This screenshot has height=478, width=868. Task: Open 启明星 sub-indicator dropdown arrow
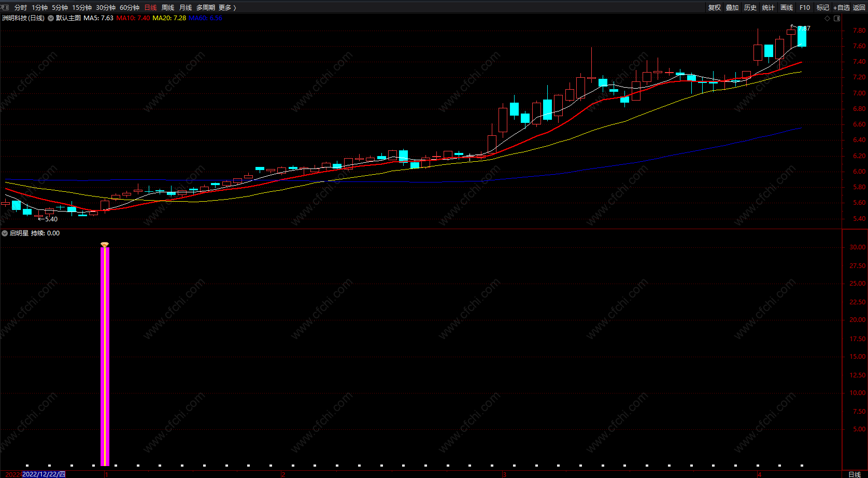(5, 233)
